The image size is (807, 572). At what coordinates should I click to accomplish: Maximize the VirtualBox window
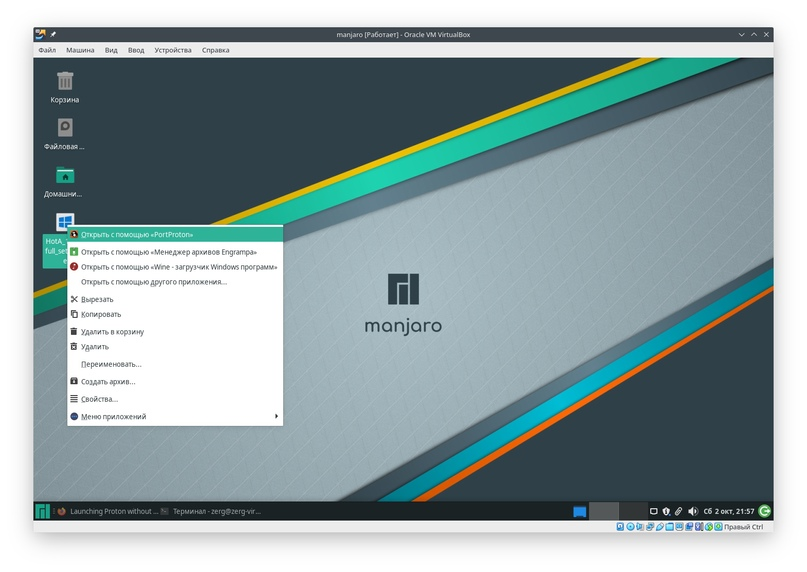point(754,34)
